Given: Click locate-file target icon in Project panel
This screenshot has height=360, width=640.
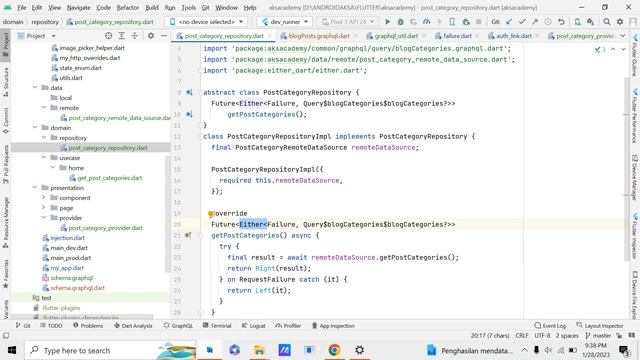Looking at the screenshot, I should coord(109,36).
